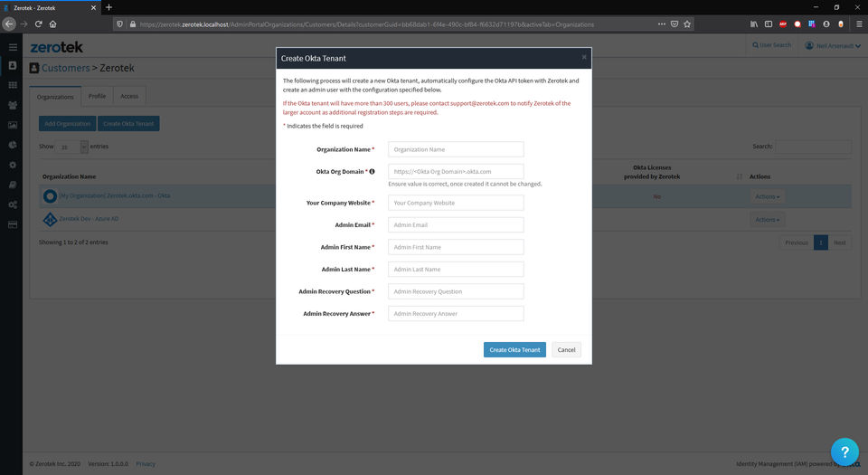Click the zerotek logo
868x475 pixels.
(x=56, y=47)
